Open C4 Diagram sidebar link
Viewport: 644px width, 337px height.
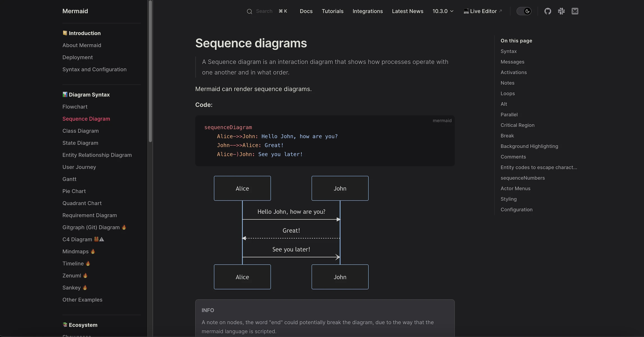click(83, 240)
